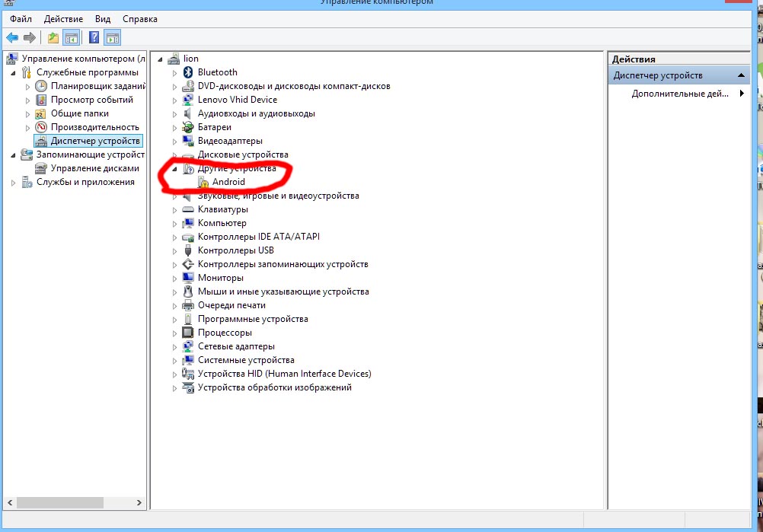Screen dimensions: 763x532
Task: Expand the Видеоадаптеры category
Action: point(174,141)
